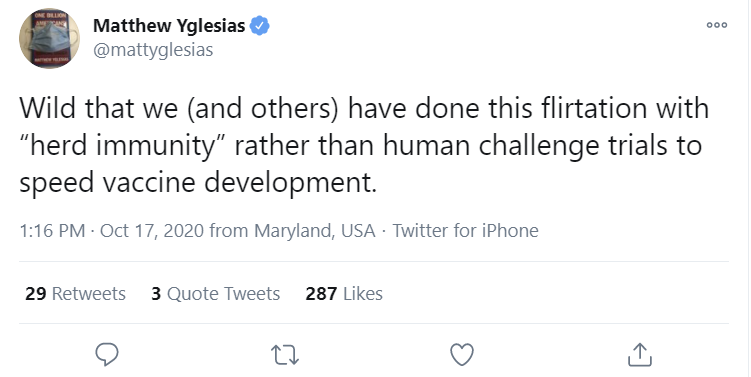The width and height of the screenshot is (751, 377).
Task: Click the 1:16 PM timestamp
Action: pos(52,230)
